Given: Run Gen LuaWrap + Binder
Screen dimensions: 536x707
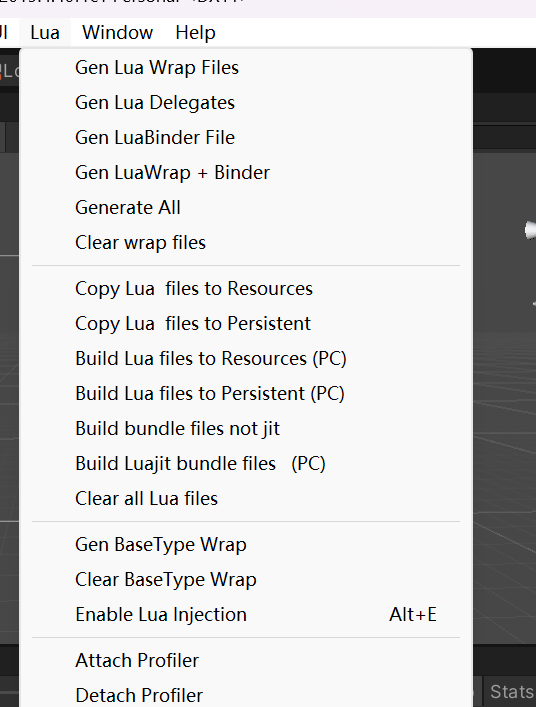Looking at the screenshot, I should click(x=246, y=173).
